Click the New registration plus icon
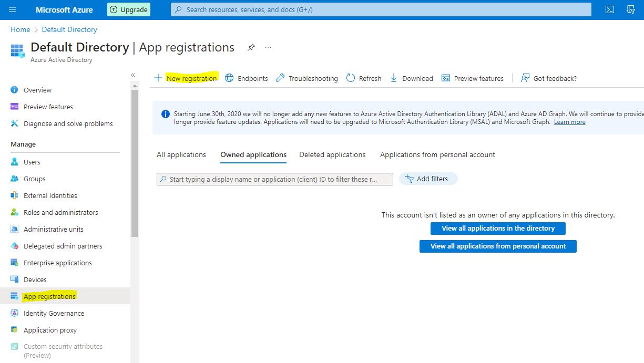This screenshot has width=644, height=363. pos(158,78)
